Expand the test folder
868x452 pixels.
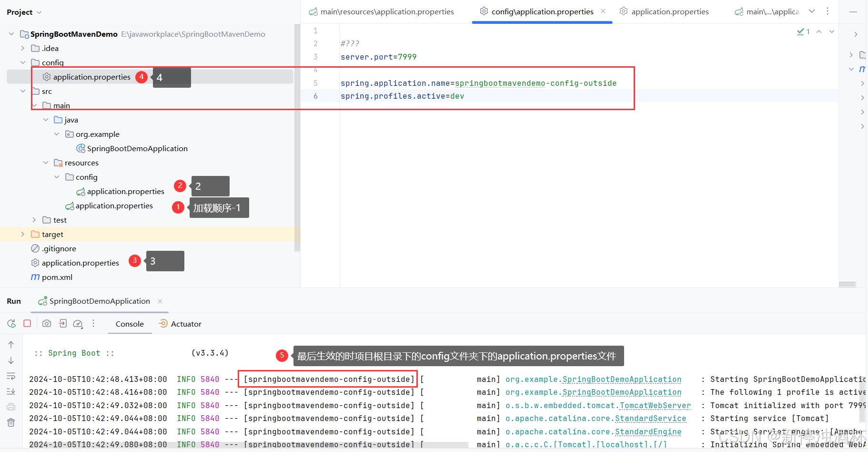34,220
